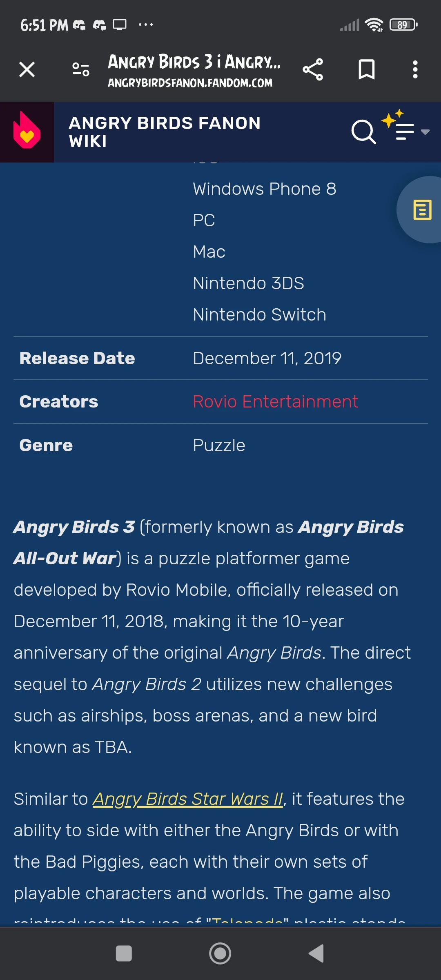The height and width of the screenshot is (980, 441).
Task: Bookmark this page
Action: point(366,69)
